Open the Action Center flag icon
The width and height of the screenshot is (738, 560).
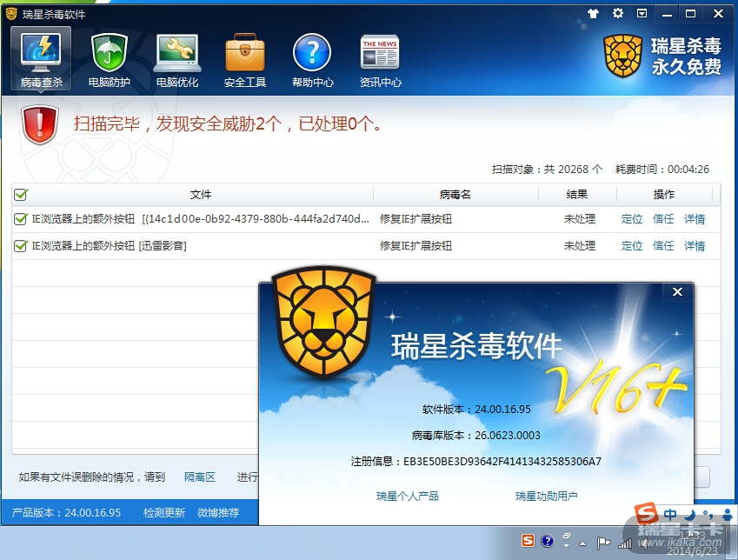tap(603, 543)
